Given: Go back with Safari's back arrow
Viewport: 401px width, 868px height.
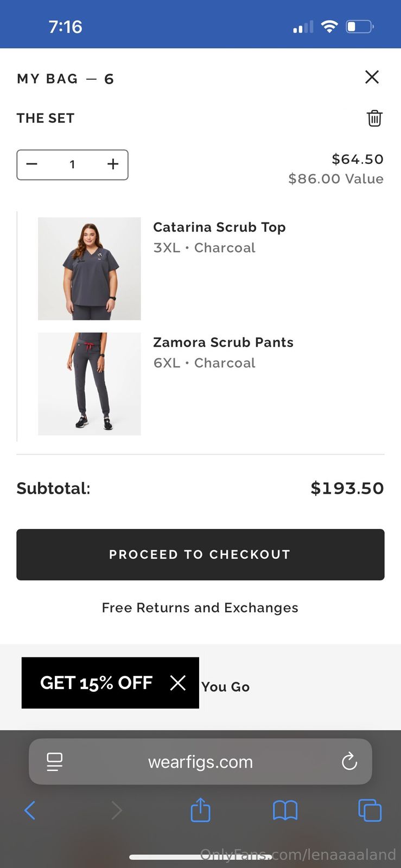Looking at the screenshot, I should [30, 810].
